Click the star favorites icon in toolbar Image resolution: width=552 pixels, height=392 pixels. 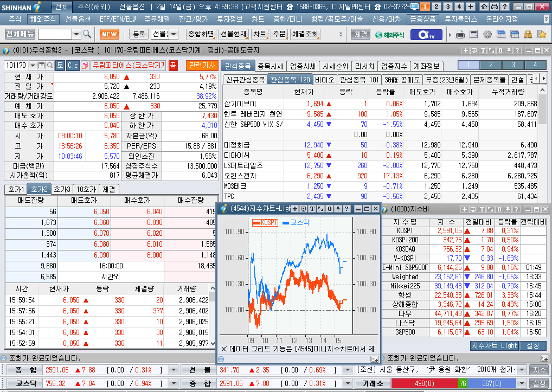(542, 34)
